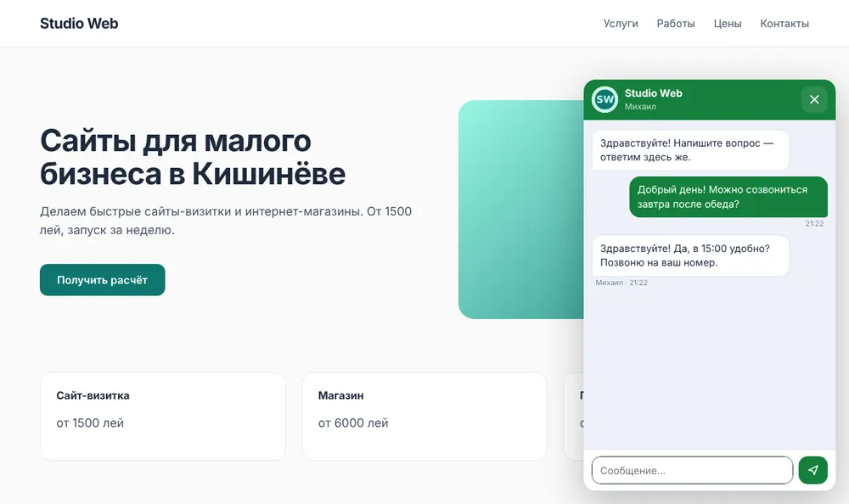This screenshot has width=849, height=504.
Task: Click the price 'от 6000 лей'
Action: (353, 423)
